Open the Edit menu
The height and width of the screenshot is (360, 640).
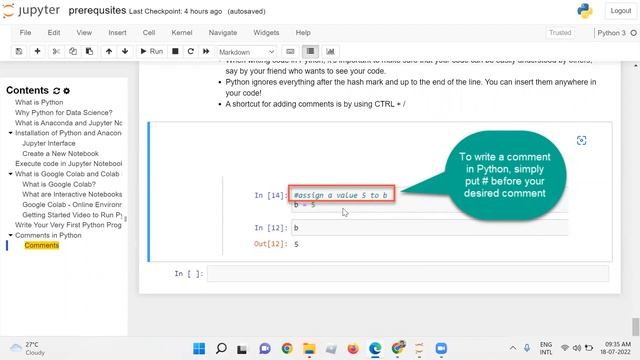pos(53,33)
